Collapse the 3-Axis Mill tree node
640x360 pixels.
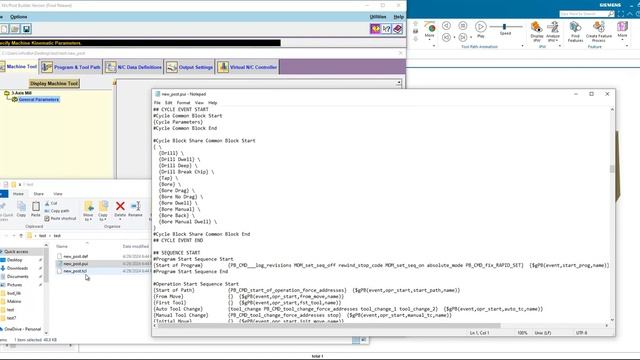click(x=7, y=93)
